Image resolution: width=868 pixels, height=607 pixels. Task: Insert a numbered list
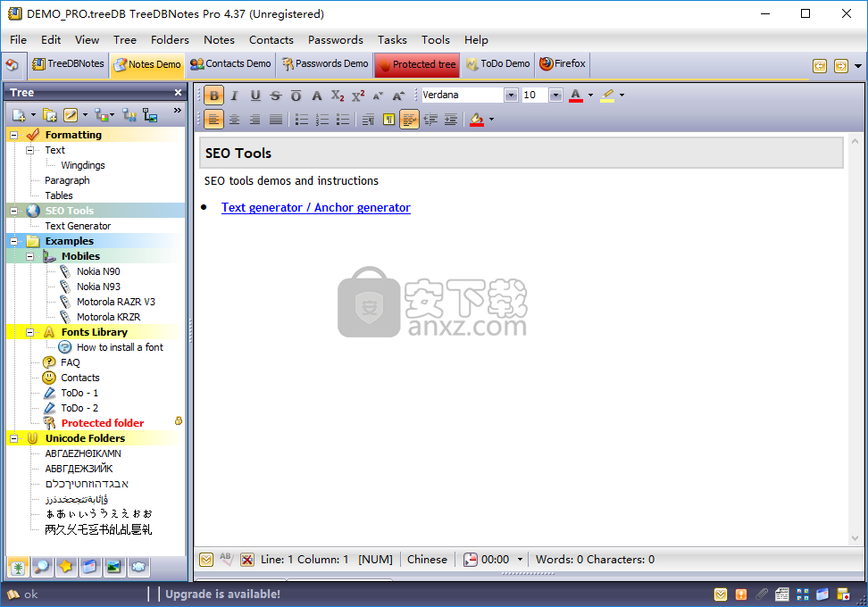click(x=322, y=120)
